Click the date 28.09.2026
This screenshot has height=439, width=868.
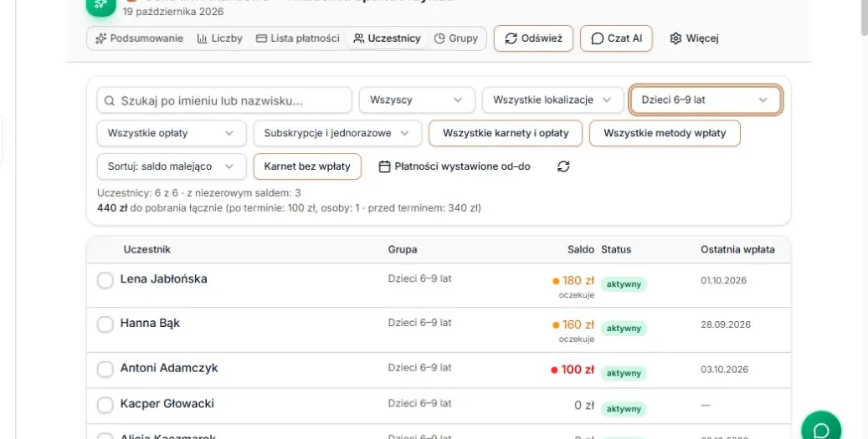tap(726, 324)
